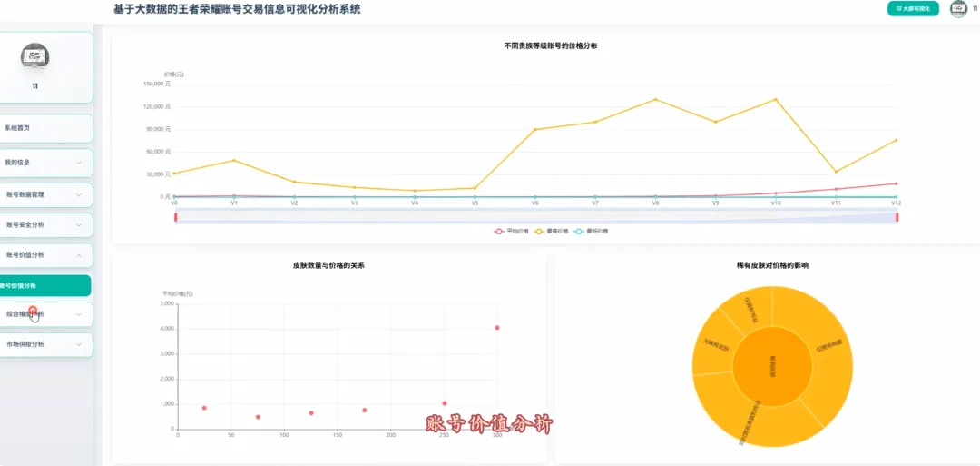980x466 pixels.
Task: Click the 最高价格 data point at V7
Action: click(x=595, y=122)
